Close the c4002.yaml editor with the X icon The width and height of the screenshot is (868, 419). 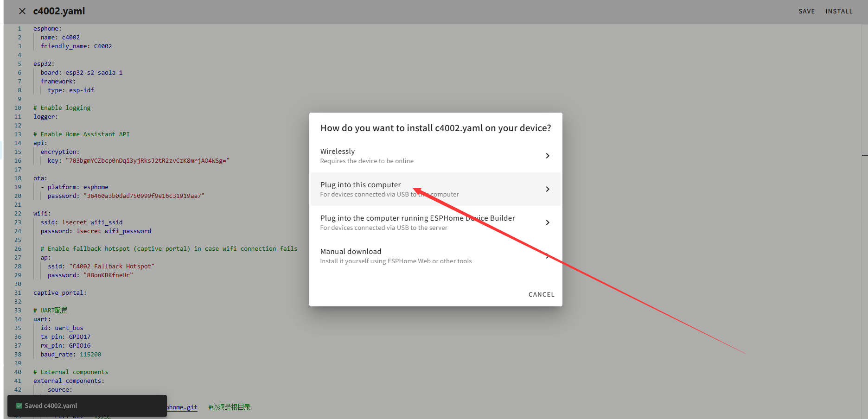(x=22, y=11)
